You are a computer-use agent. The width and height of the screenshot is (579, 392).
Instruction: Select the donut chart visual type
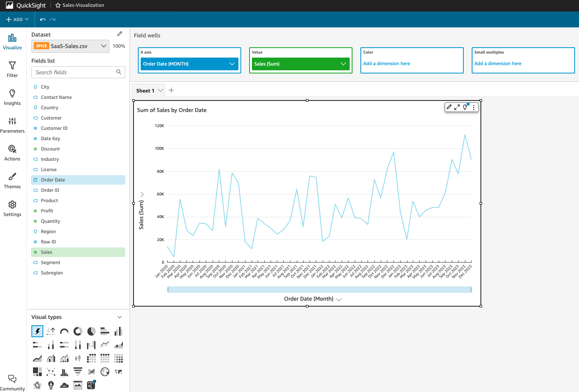(x=77, y=331)
